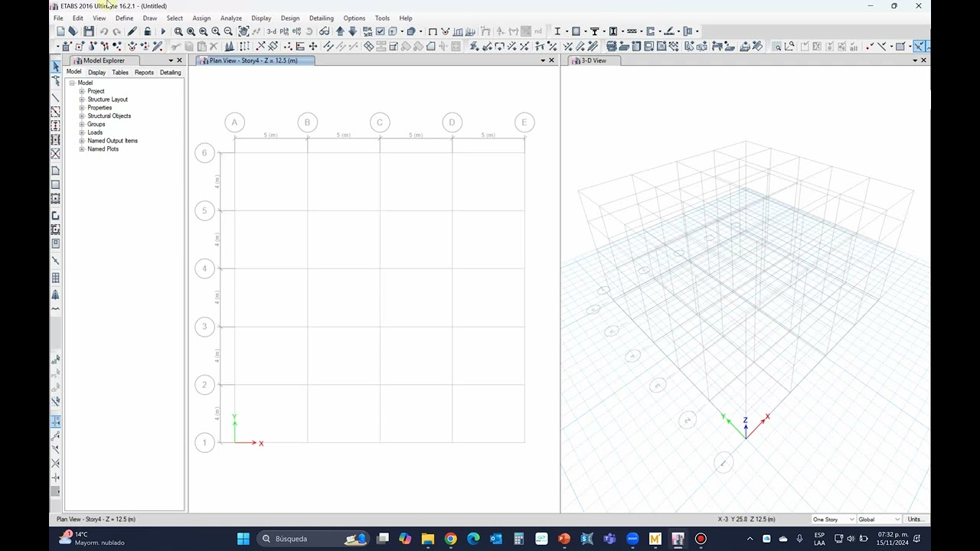Switch to the Detailing tab in Model Explorer
Image resolution: width=980 pixels, height=551 pixels.
(x=170, y=73)
